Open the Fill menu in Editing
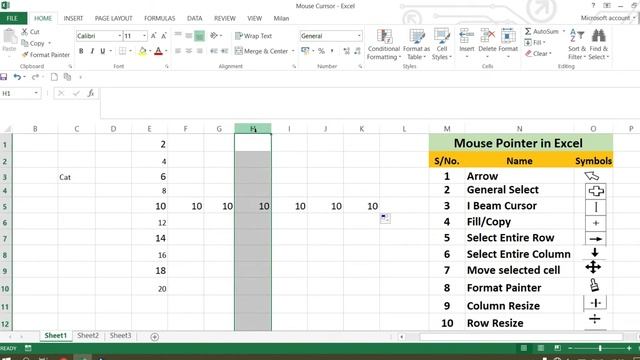The height and width of the screenshot is (360, 640). pos(535,42)
